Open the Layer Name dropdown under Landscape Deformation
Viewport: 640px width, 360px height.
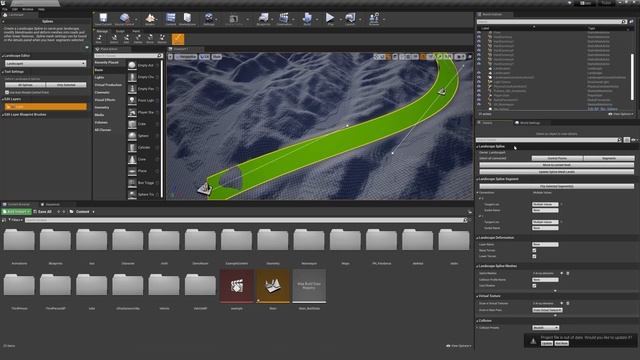[x=545, y=244]
